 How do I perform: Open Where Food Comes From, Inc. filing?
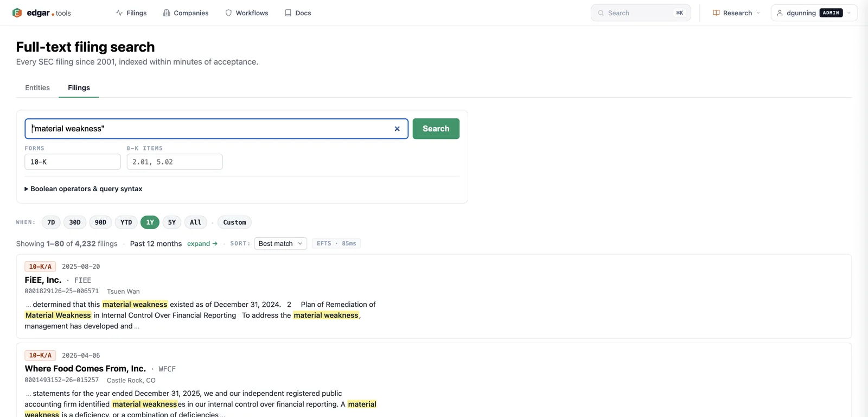pyautogui.click(x=85, y=369)
